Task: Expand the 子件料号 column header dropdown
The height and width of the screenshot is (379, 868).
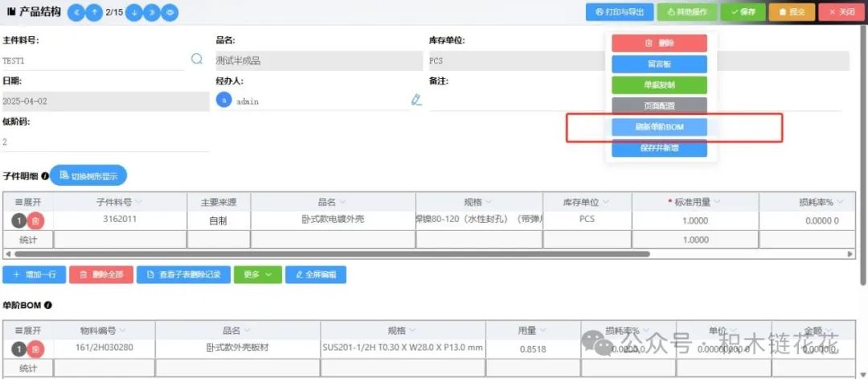Action: pos(139,202)
